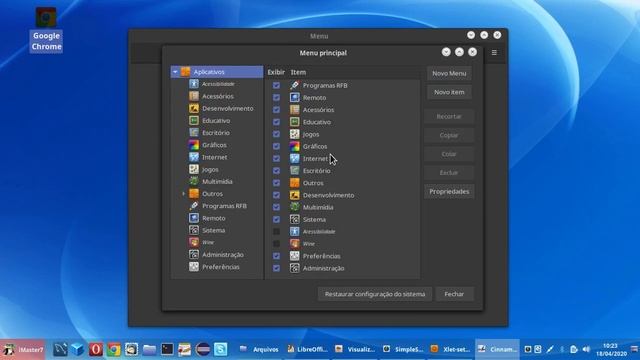Collapse the Aplicativos tree node

(175, 72)
